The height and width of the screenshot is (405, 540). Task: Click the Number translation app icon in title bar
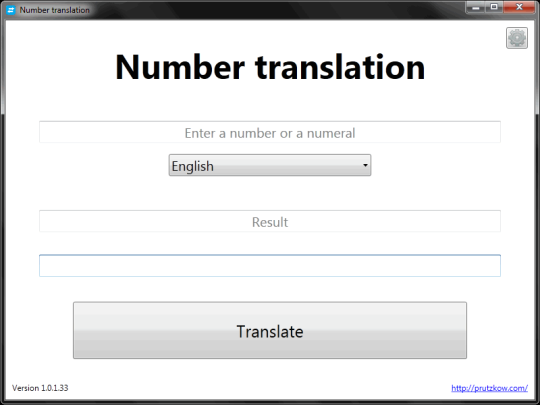tap(11, 10)
